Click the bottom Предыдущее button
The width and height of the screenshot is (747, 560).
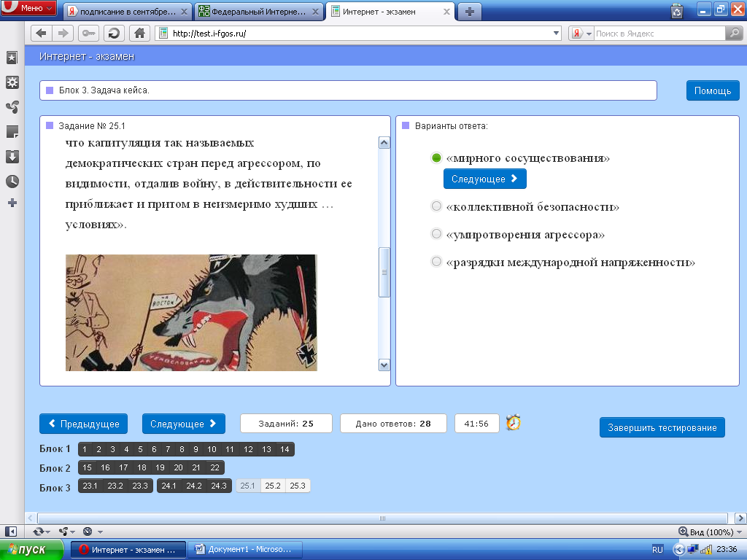point(83,424)
